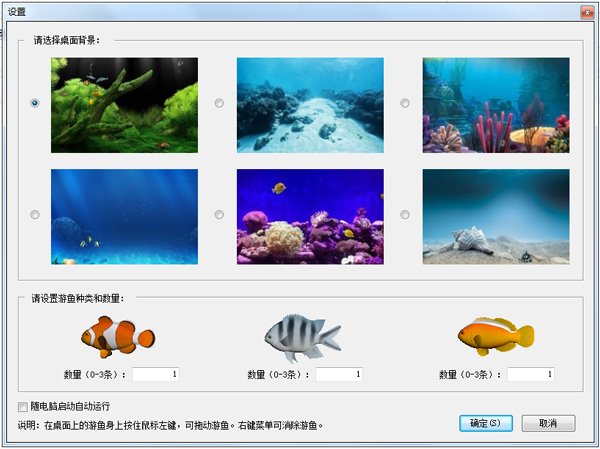Select radio button beside green aquatic plants background
This screenshot has height=449, width=600.
(36, 103)
